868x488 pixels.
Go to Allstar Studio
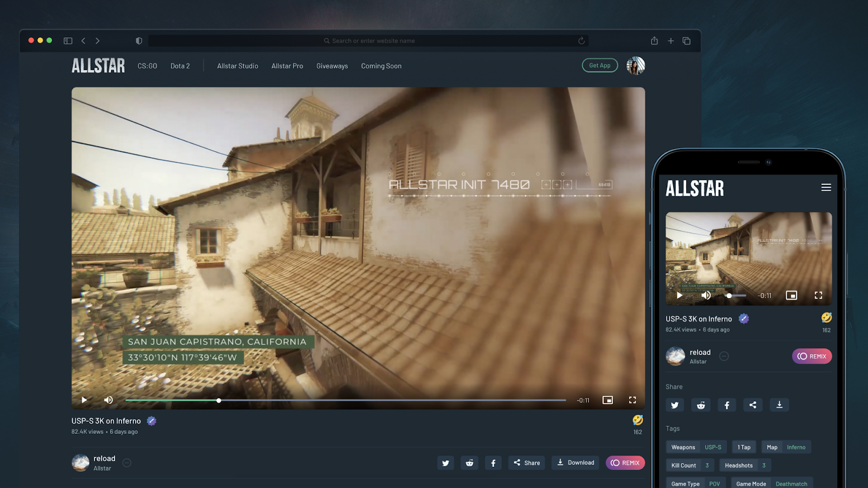pos(238,66)
